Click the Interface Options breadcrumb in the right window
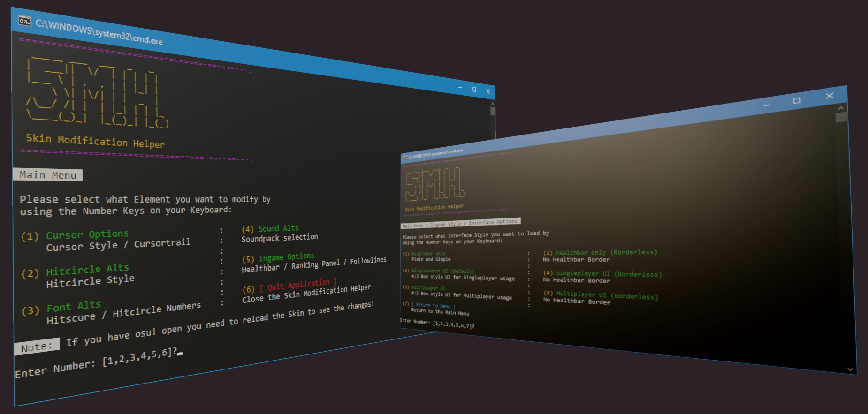The image size is (868, 414). tap(493, 222)
